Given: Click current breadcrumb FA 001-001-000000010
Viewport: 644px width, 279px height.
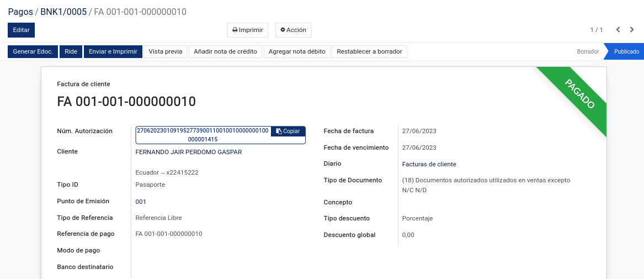Looking at the screenshot, I should point(140,12).
